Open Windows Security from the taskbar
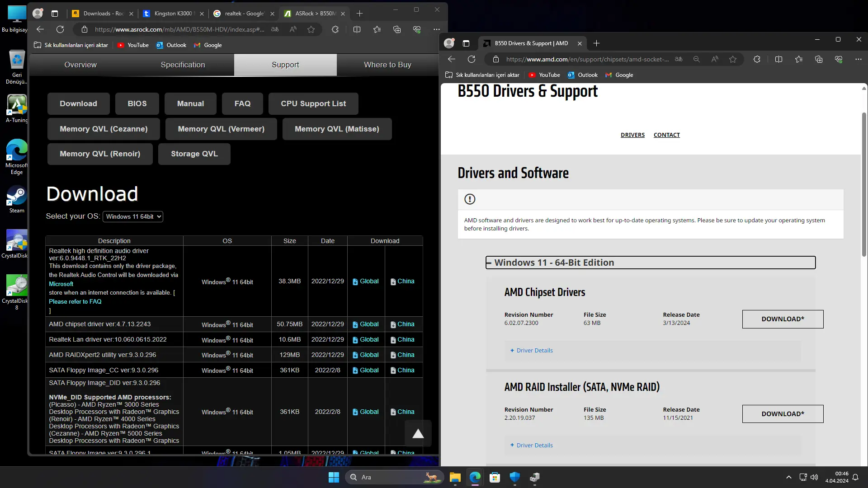This screenshot has width=868, height=488. click(x=515, y=477)
